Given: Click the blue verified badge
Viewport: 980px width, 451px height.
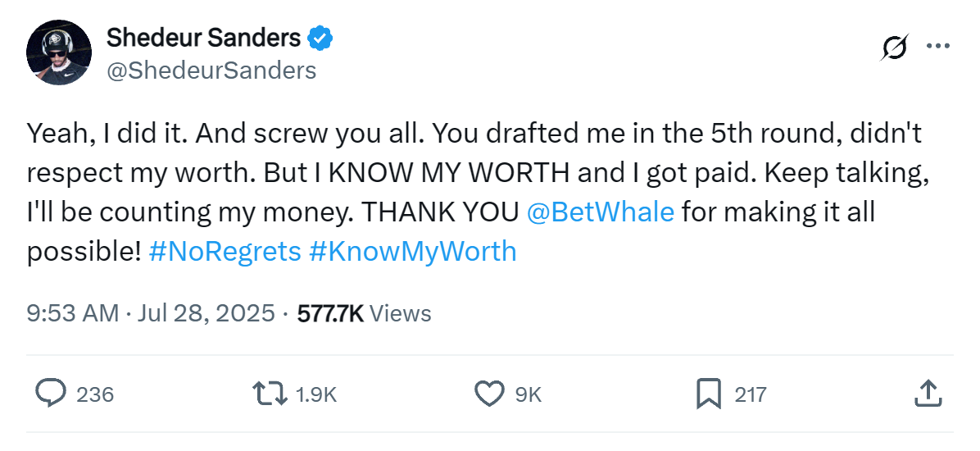Looking at the screenshot, I should (x=320, y=38).
